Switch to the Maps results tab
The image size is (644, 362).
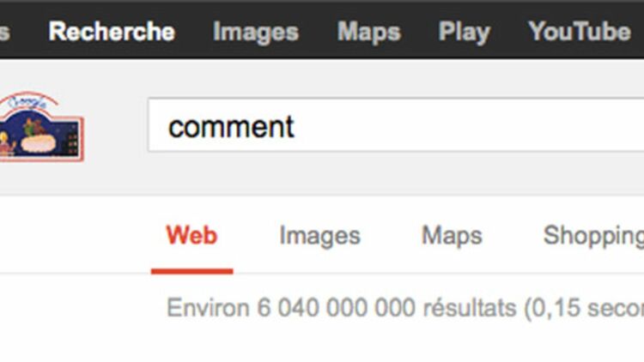pyautogui.click(x=452, y=237)
